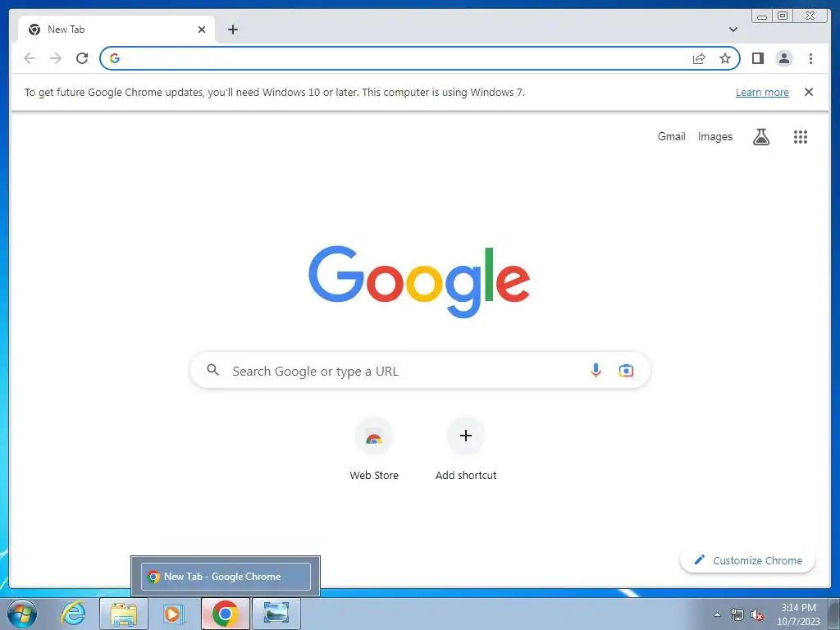840x630 pixels.
Task: Open the Gmail link
Action: (x=671, y=137)
